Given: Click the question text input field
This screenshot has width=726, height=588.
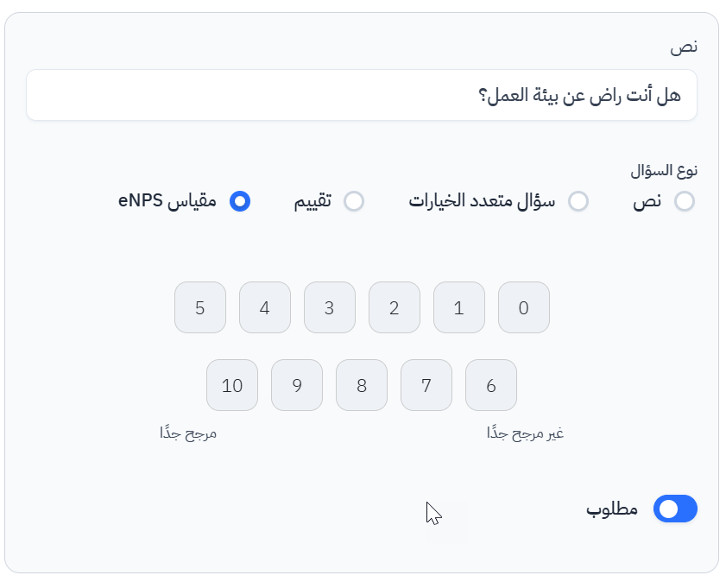Looking at the screenshot, I should (x=362, y=95).
